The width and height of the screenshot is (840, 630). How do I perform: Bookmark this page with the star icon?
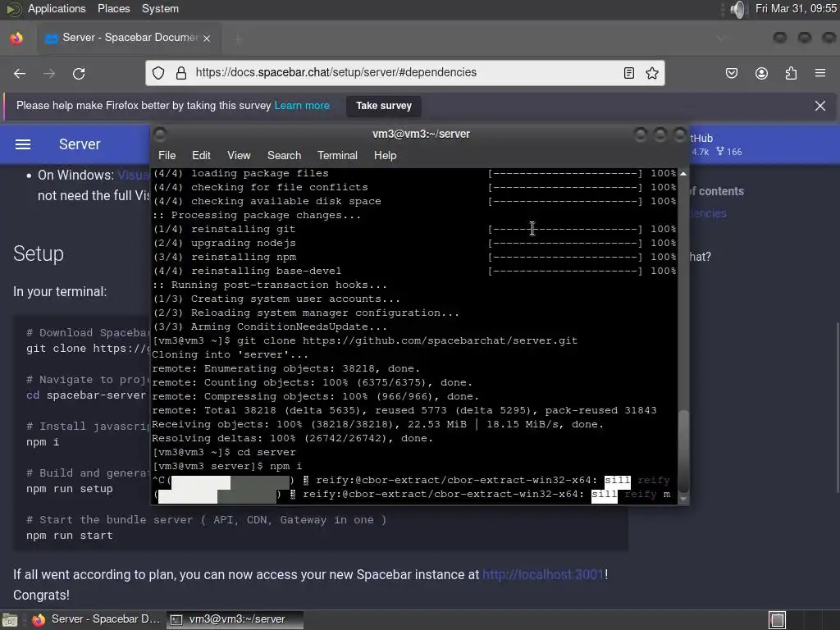pyautogui.click(x=652, y=73)
